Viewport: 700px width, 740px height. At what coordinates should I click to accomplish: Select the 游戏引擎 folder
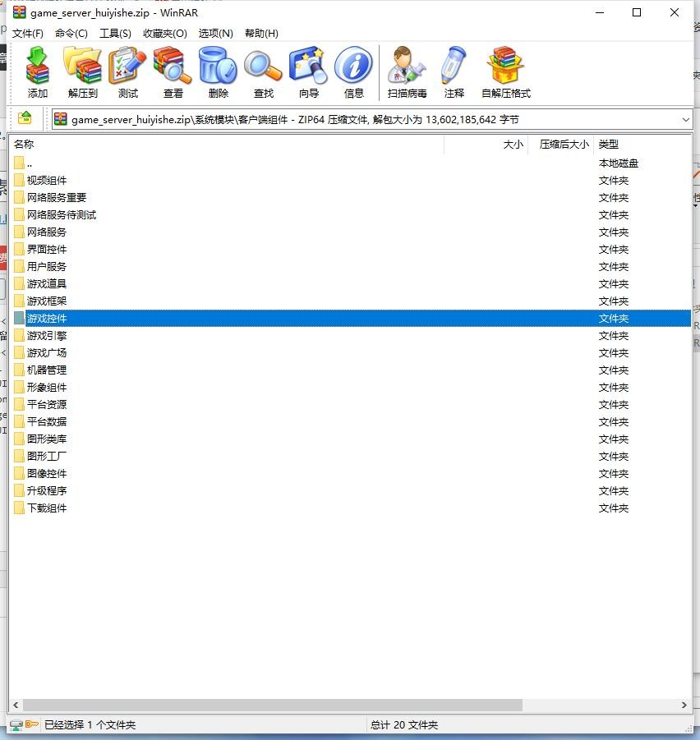tap(47, 336)
